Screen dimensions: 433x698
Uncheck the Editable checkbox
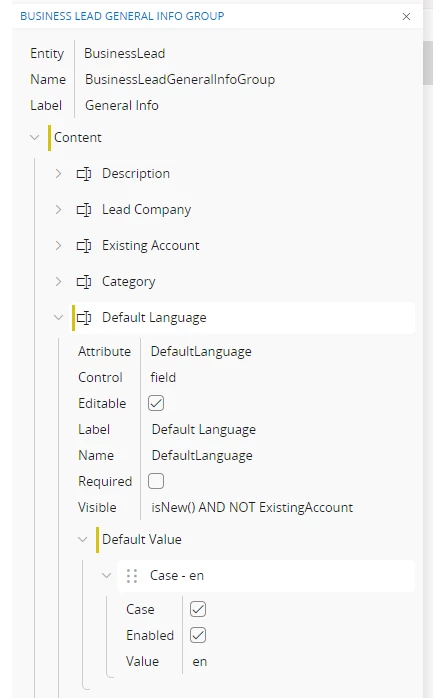[156, 403]
